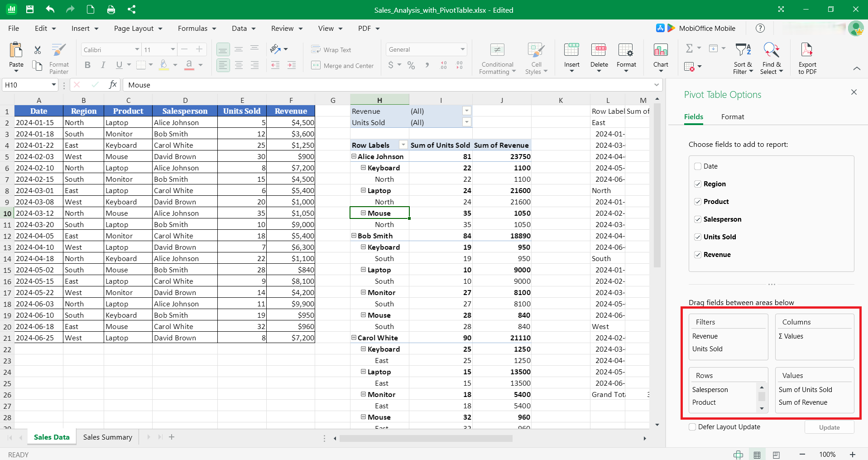
Task: Switch to the Format tab in Pivot Options
Action: tap(732, 117)
